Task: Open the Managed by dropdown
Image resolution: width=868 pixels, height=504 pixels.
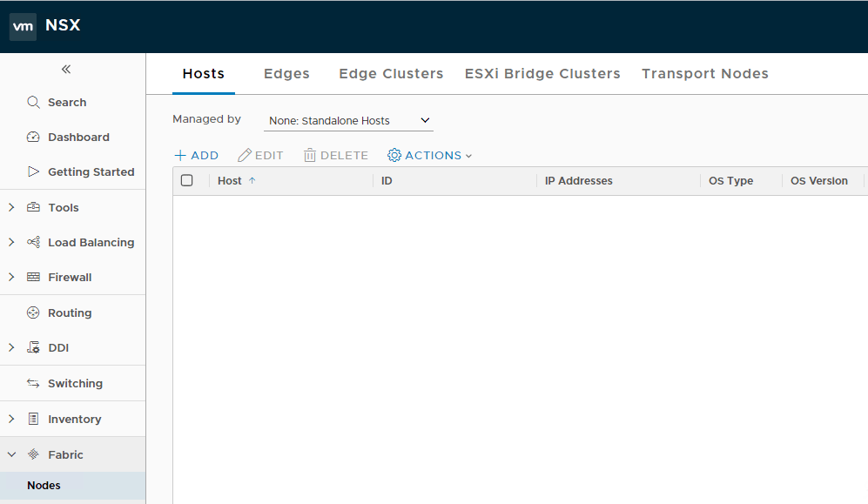Action: pos(349,121)
